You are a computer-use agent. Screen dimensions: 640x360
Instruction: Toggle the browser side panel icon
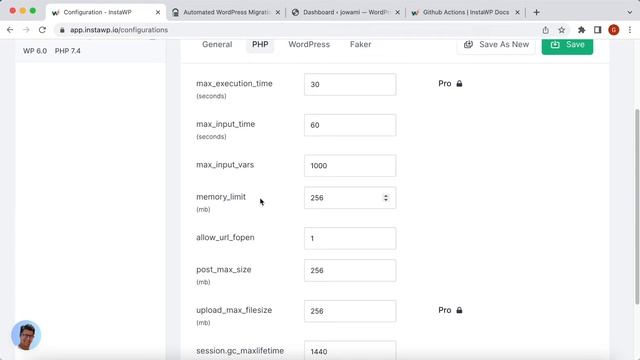(598, 30)
